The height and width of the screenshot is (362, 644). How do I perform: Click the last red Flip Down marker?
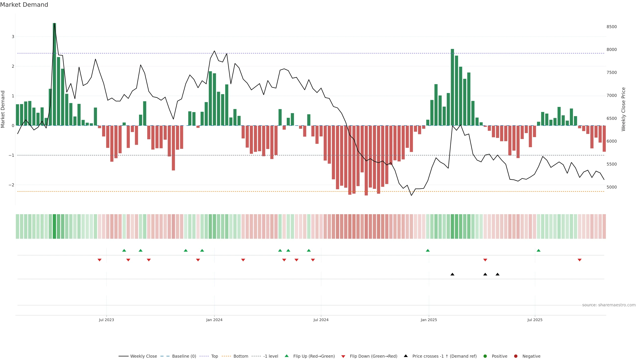579,260
